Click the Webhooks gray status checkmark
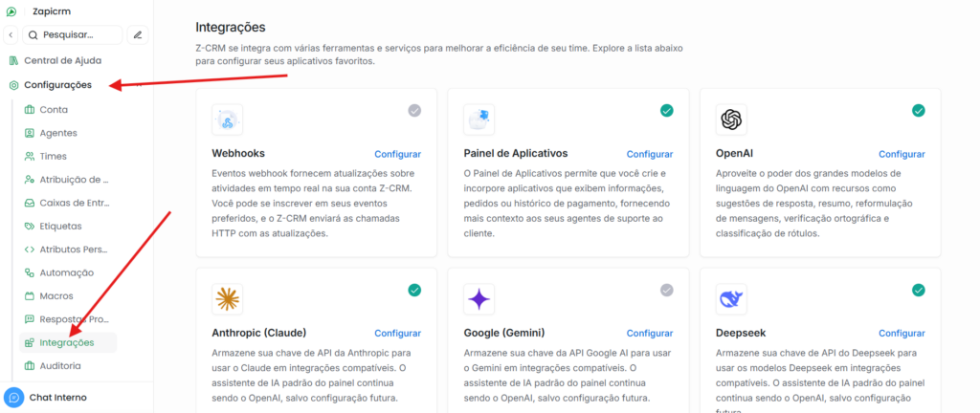 pos(414,111)
